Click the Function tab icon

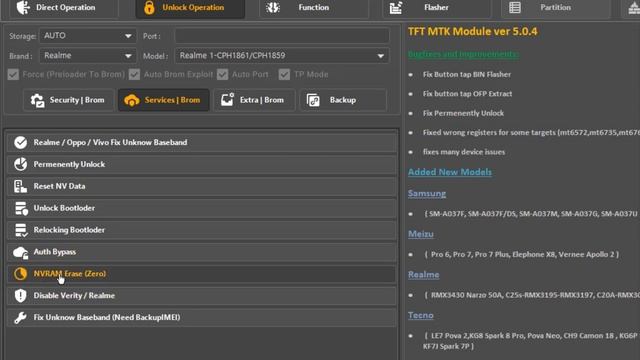[x=273, y=7]
